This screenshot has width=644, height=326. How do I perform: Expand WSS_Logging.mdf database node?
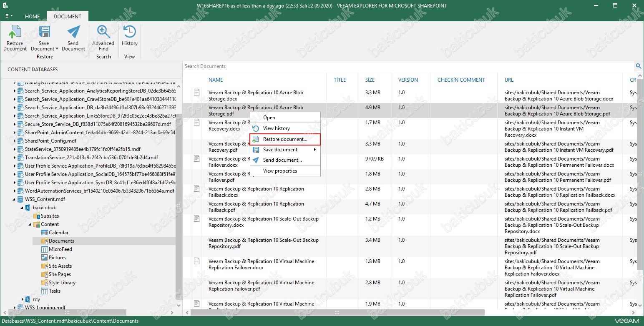(x=15, y=308)
